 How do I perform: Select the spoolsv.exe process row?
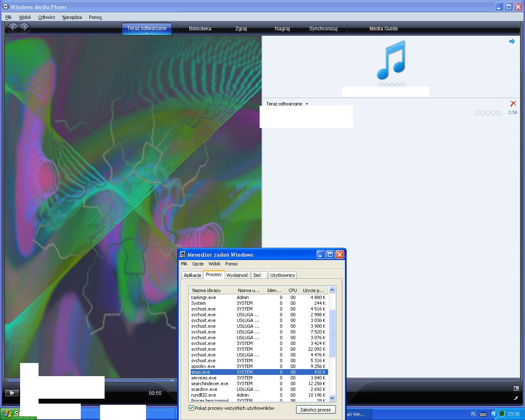(258, 366)
